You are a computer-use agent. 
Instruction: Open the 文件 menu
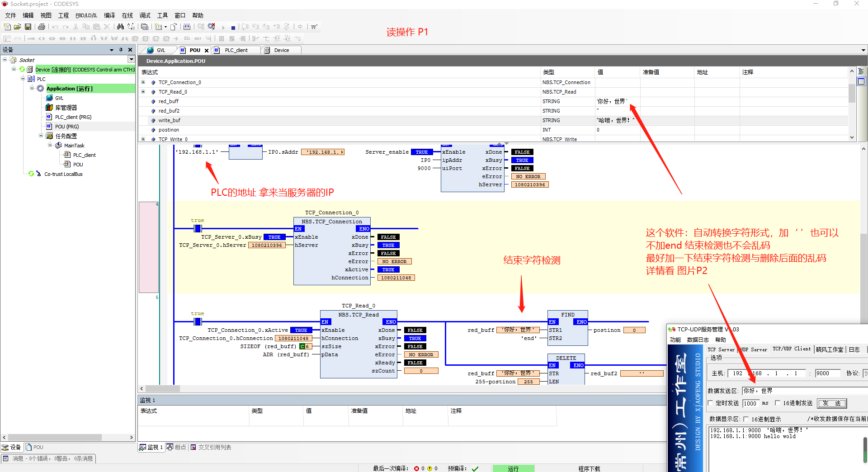click(11, 15)
